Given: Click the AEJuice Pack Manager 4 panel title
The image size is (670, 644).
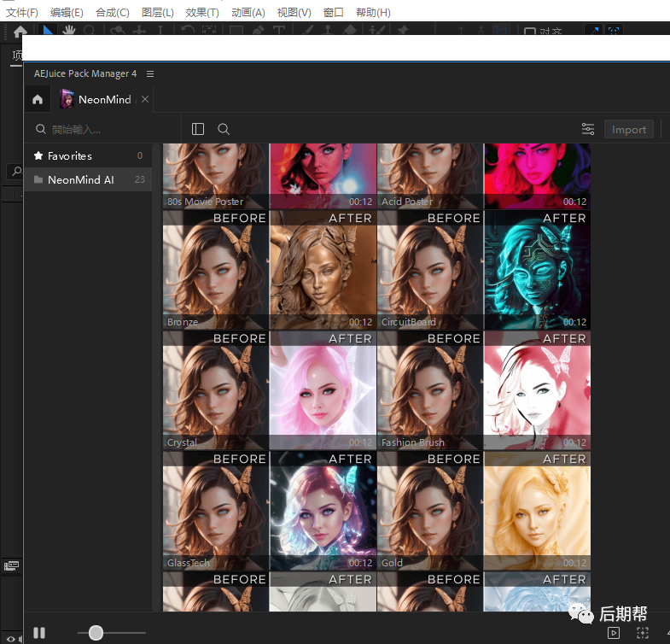Looking at the screenshot, I should (x=85, y=73).
